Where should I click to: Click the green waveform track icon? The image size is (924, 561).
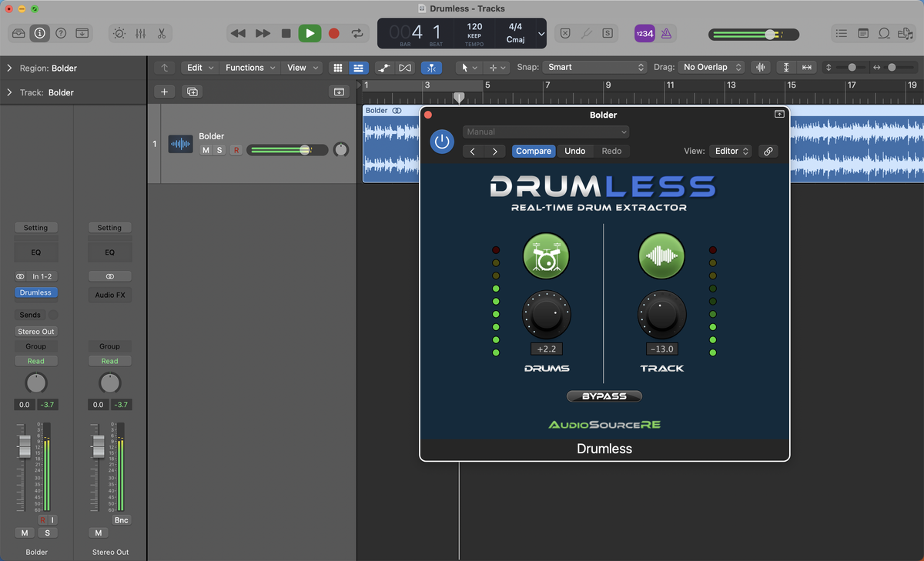[x=661, y=255]
